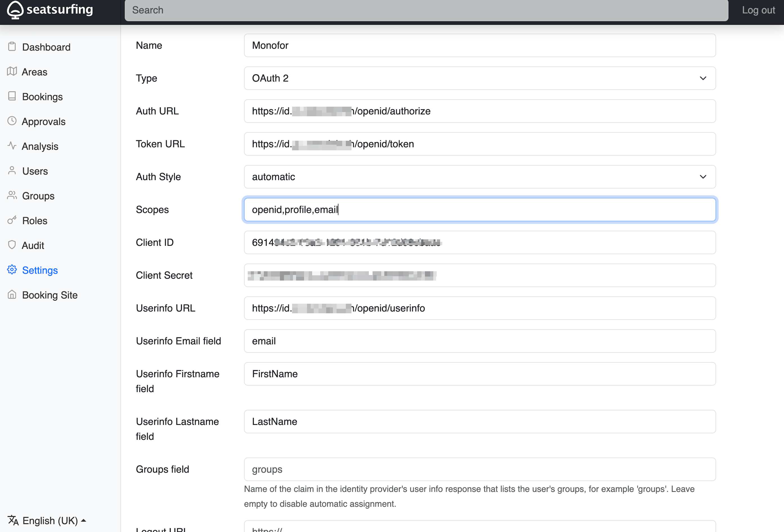Open the Type dropdown showing OAuth 2
Screen dimensions: 784x532
point(479,78)
